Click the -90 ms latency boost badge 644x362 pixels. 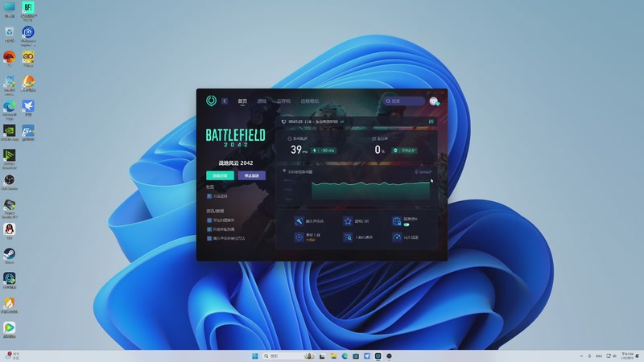point(324,150)
